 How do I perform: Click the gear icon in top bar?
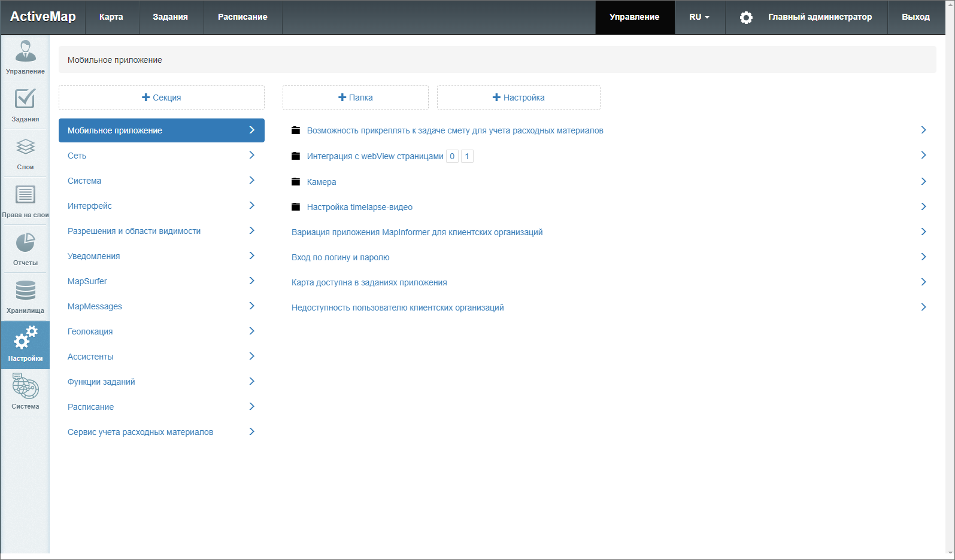(746, 17)
